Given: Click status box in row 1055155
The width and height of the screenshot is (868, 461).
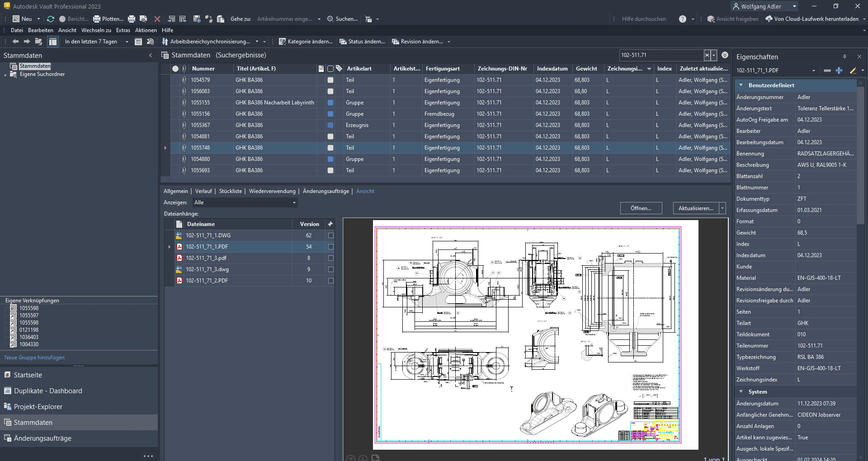Looking at the screenshot, I should click(x=330, y=103).
